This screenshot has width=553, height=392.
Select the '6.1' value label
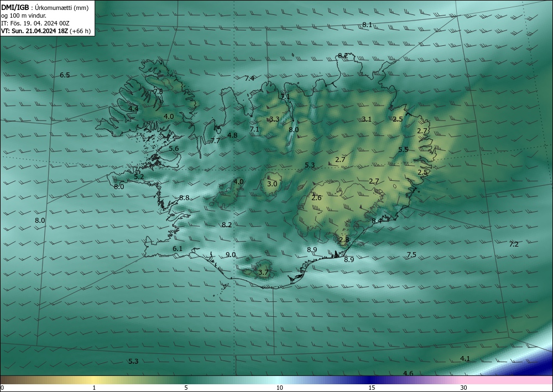tap(178, 249)
